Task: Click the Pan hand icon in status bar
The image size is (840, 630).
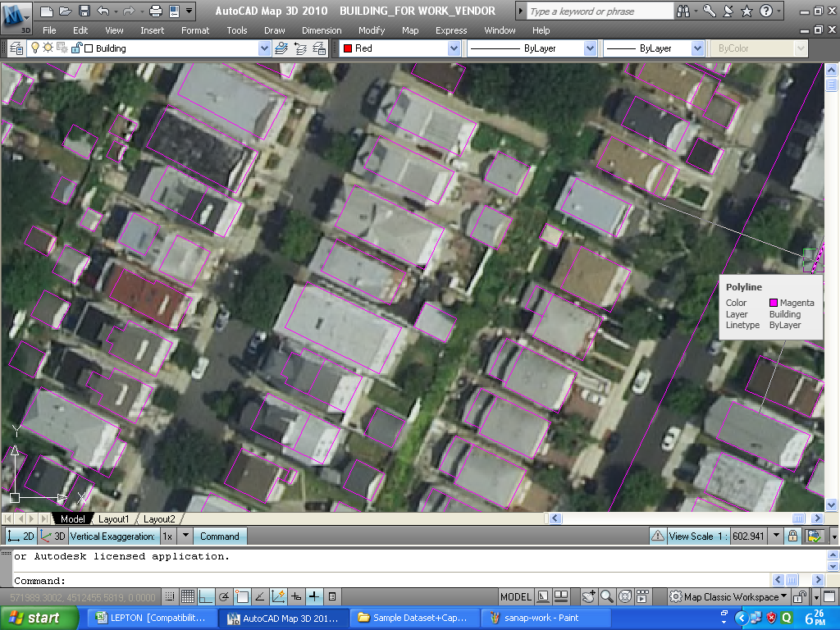Action: point(589,596)
